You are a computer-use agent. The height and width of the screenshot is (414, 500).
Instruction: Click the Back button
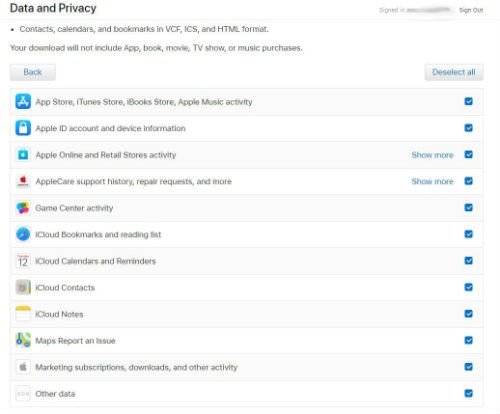click(33, 72)
